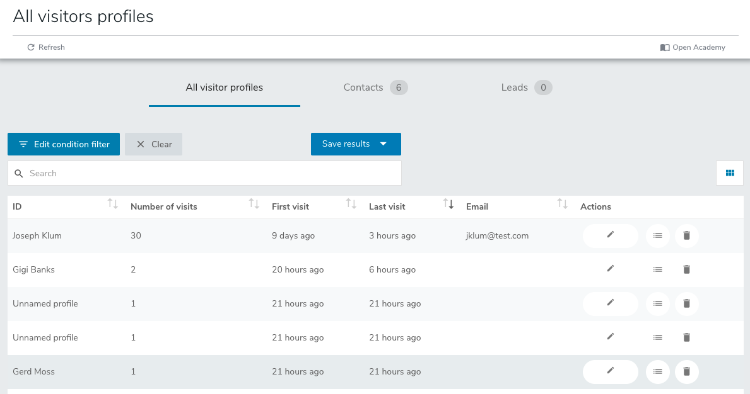Open Academy link

pos(693,47)
